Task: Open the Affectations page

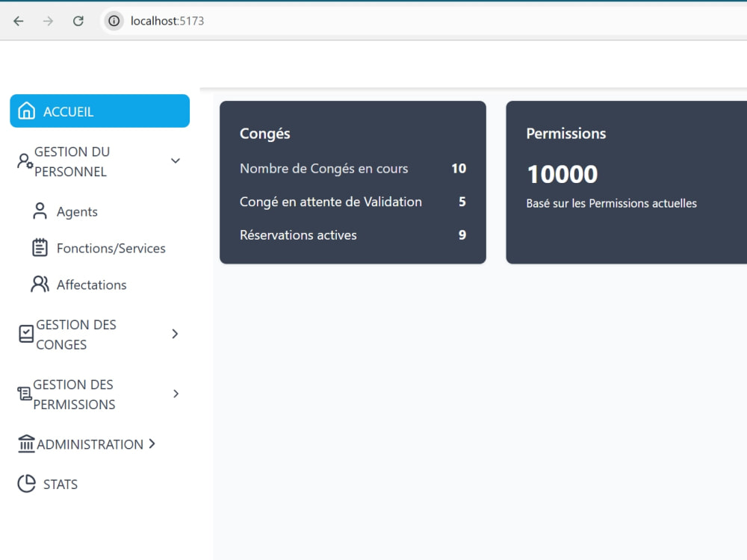Action: (91, 284)
